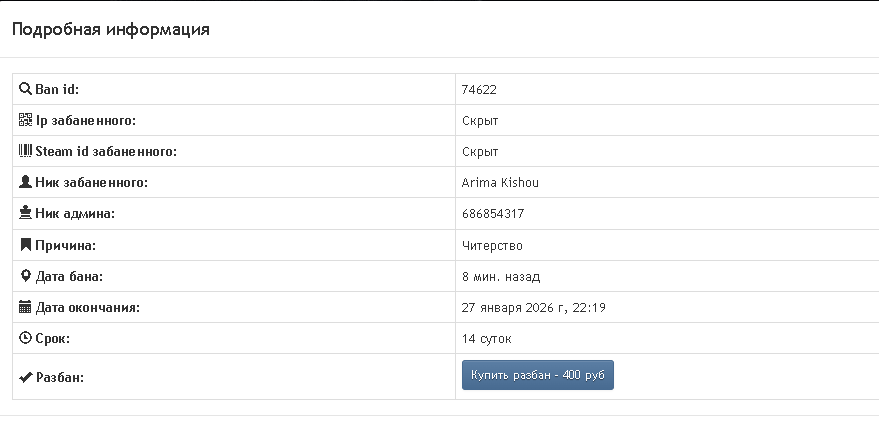Click the user icon beside Ник забаненного

[26, 182]
